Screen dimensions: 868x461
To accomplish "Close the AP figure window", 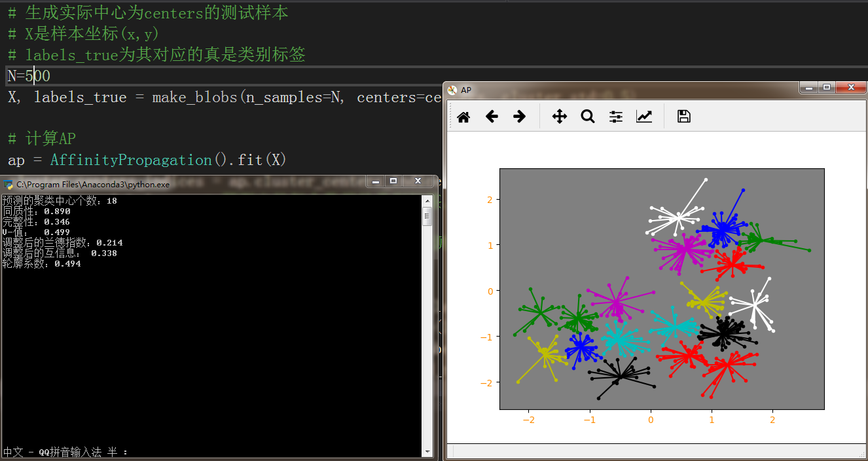I will pos(850,88).
